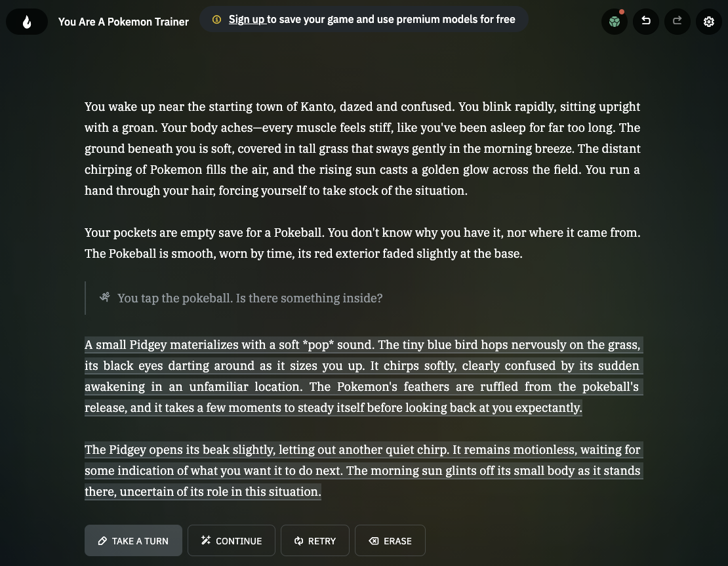Click the redo arrow icon
Screen dimensions: 728x566
[677, 21]
